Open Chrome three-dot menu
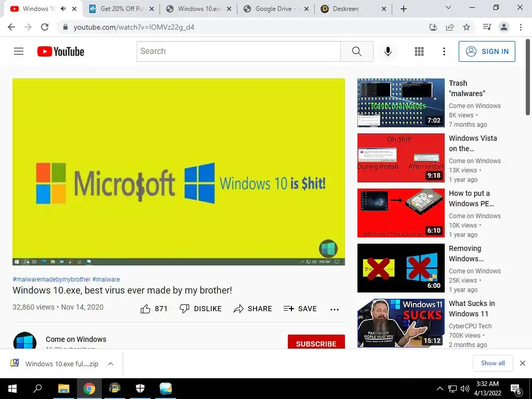The height and width of the screenshot is (399, 532). [x=521, y=27]
